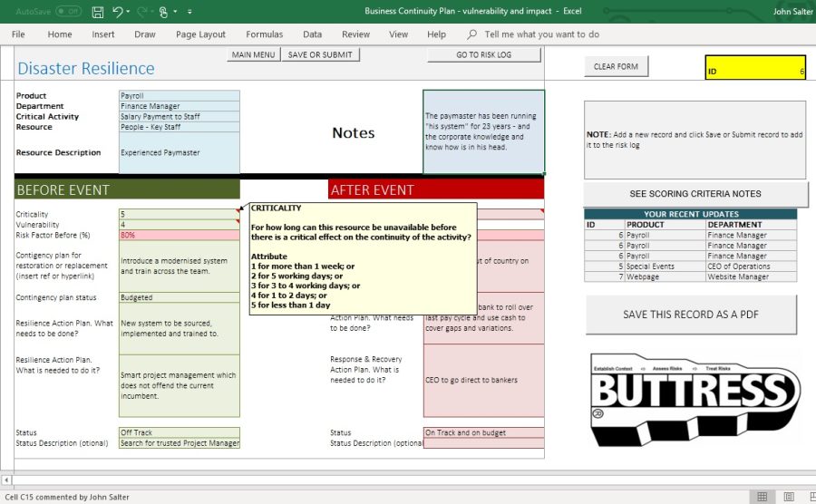The width and height of the screenshot is (816, 504).
Task: Switch to the Insert tab
Action: pyautogui.click(x=103, y=34)
